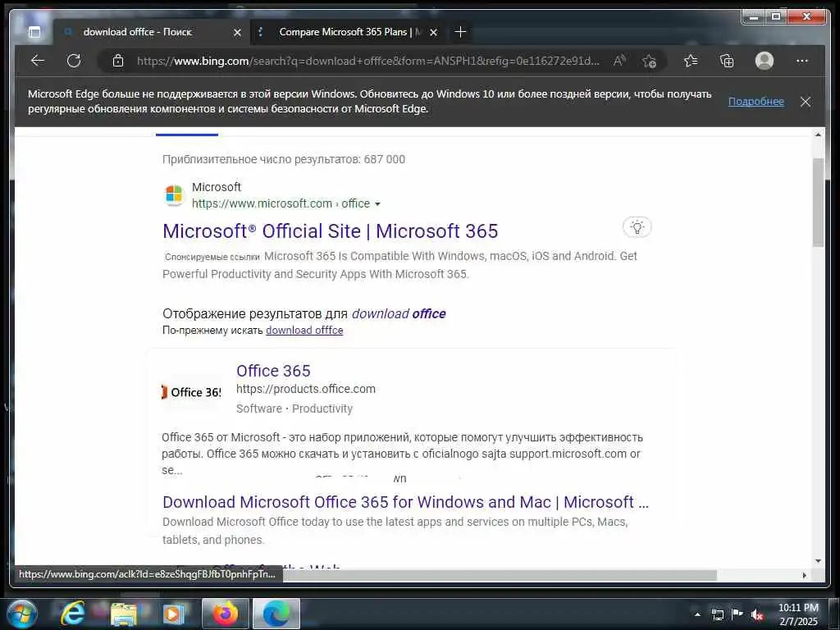
Task: View site info via the lock icon
Action: pyautogui.click(x=118, y=61)
